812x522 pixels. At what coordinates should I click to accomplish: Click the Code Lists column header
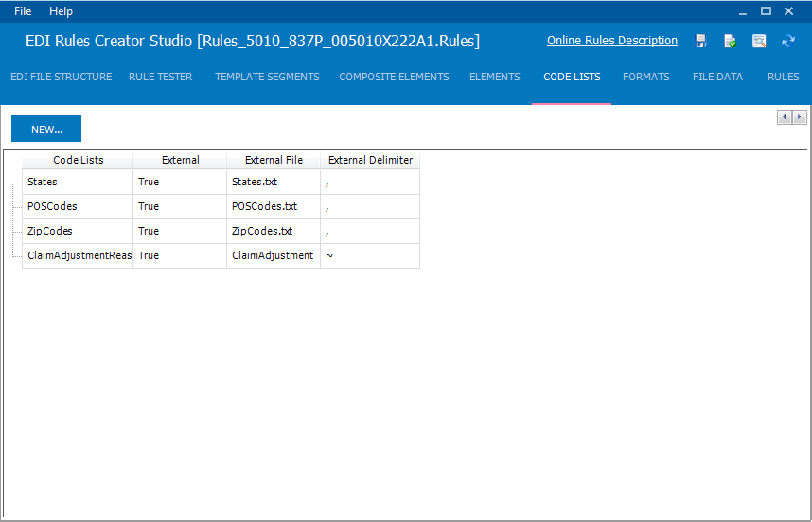click(x=78, y=160)
